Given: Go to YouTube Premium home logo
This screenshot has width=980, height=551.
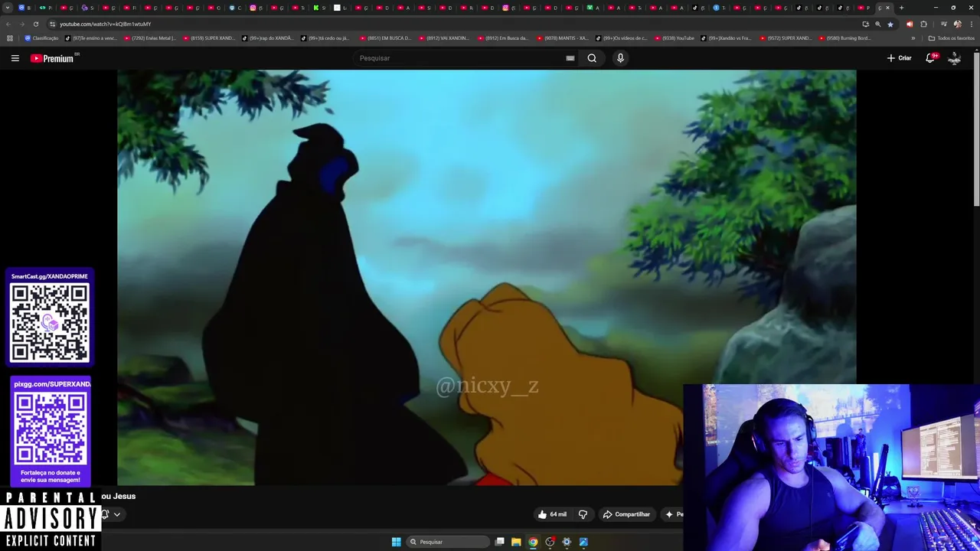Looking at the screenshot, I should tap(54, 58).
